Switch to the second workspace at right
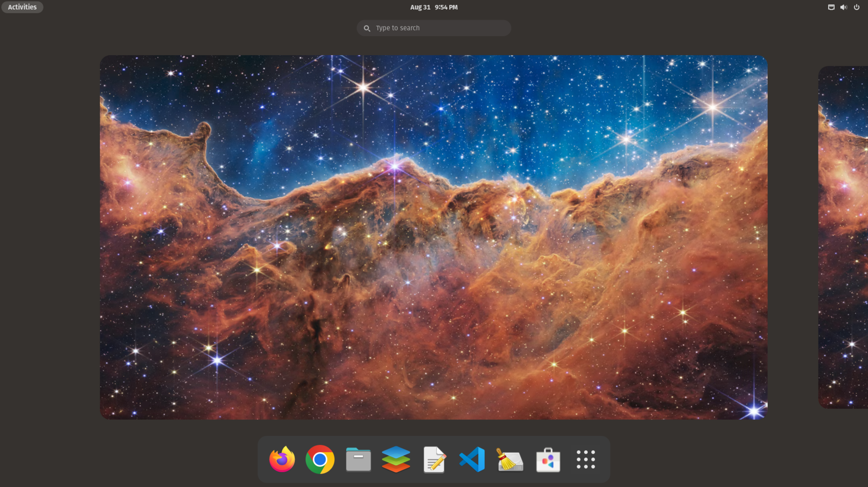 (843, 237)
